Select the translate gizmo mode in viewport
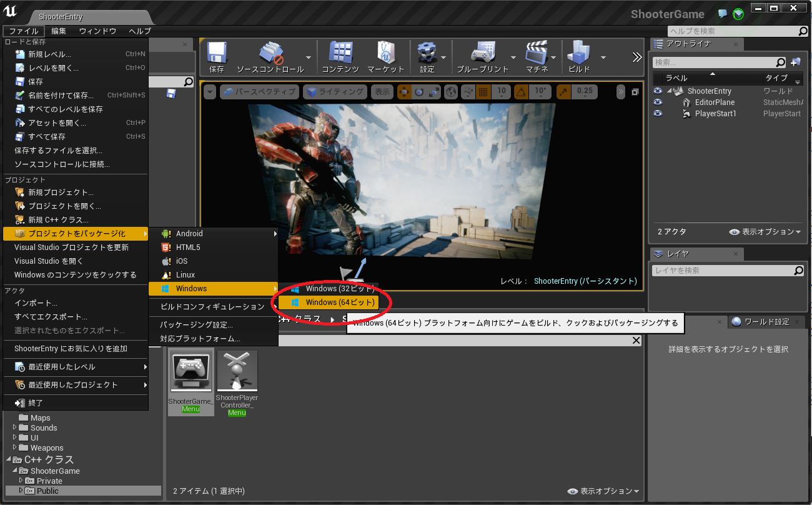Viewport: 812px width, 505px height. coord(405,92)
